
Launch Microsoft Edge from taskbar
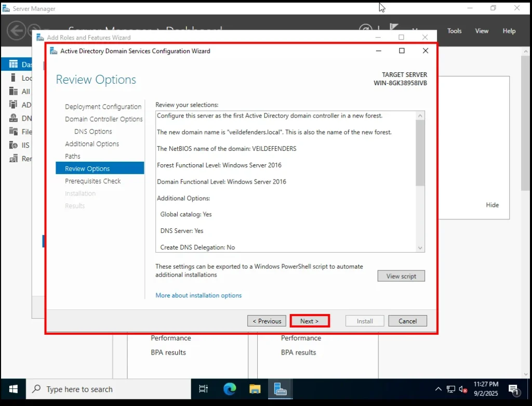[230, 389]
